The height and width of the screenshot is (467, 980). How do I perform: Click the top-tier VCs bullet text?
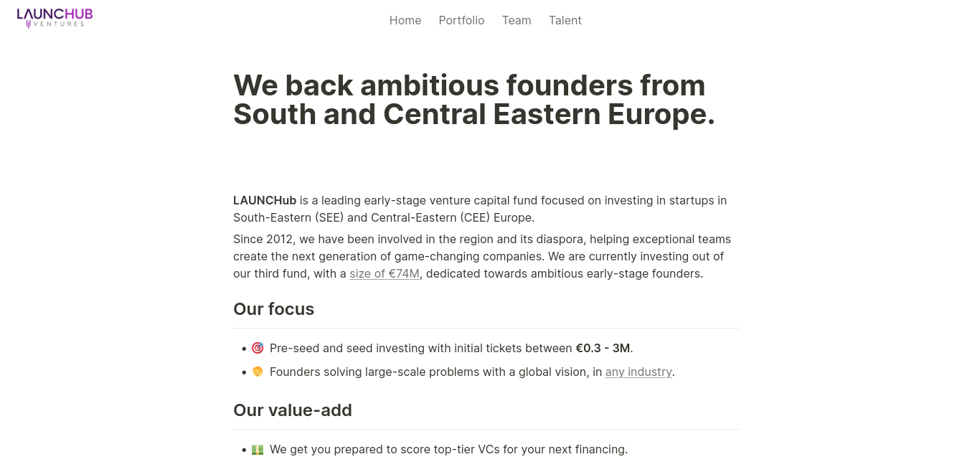coord(448,449)
